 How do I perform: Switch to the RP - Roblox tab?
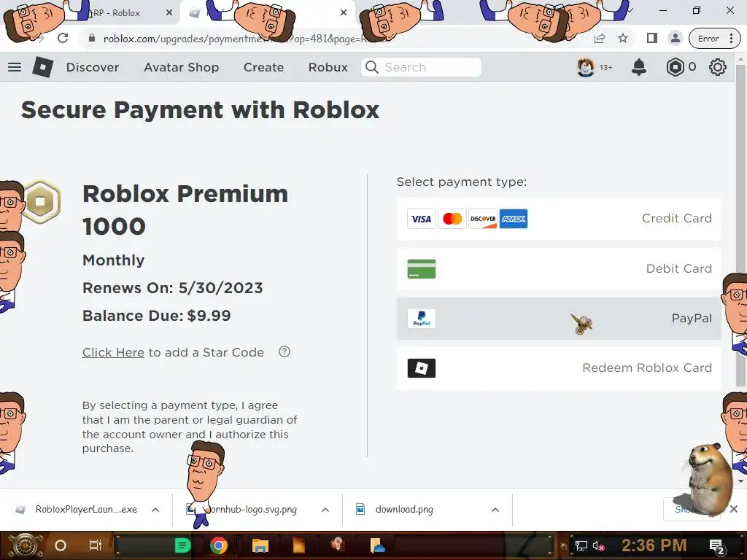[116, 13]
